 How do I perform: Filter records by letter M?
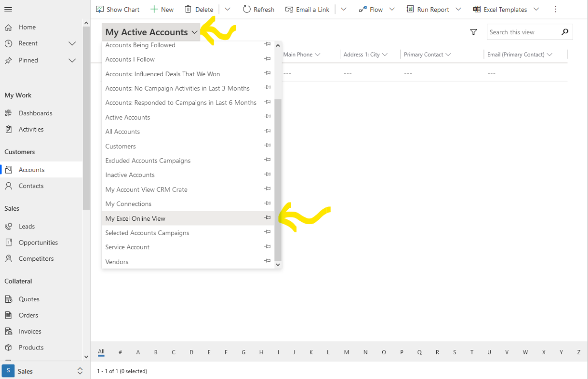346,352
